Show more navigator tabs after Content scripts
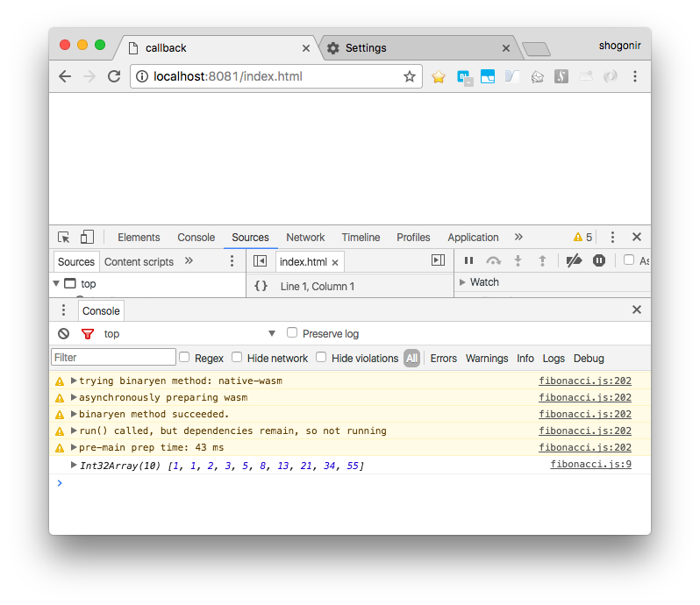 coord(189,260)
